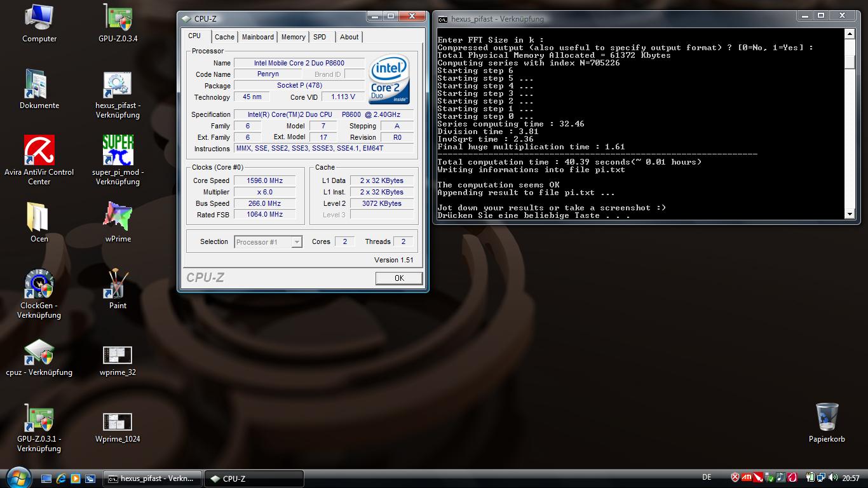Select the hexus_pifast - Verknüpfung desktop shortcut
The width and height of the screenshot is (868, 488).
click(118, 94)
